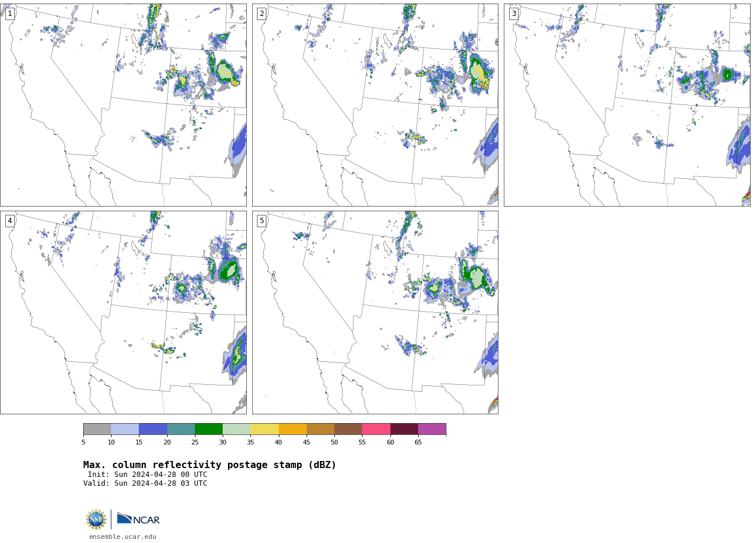The image size is (756, 543).
Task: Click the colorbar tick label 30
Action: click(223, 442)
